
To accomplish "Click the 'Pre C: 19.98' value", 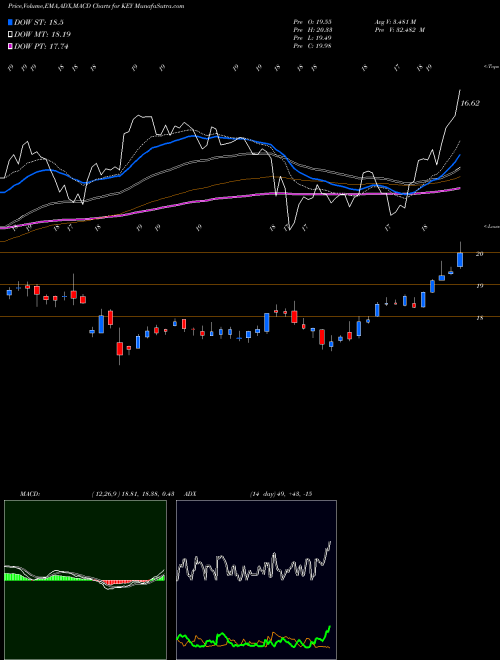I will (313, 46).
